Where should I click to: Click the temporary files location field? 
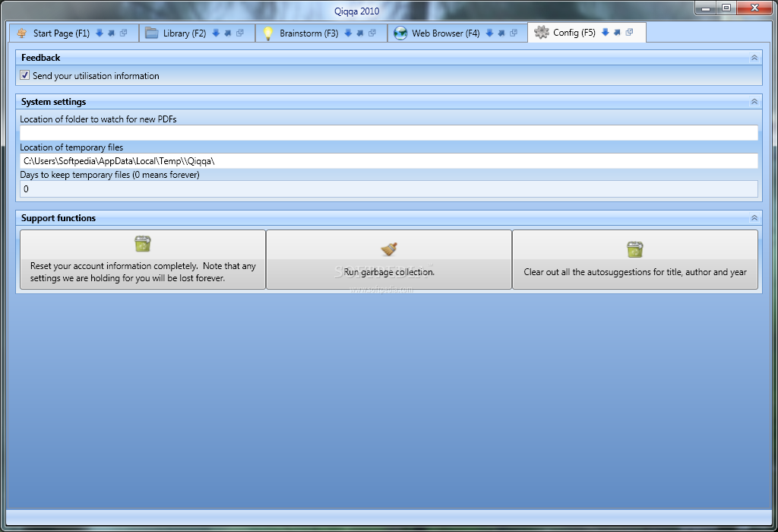[389, 161]
